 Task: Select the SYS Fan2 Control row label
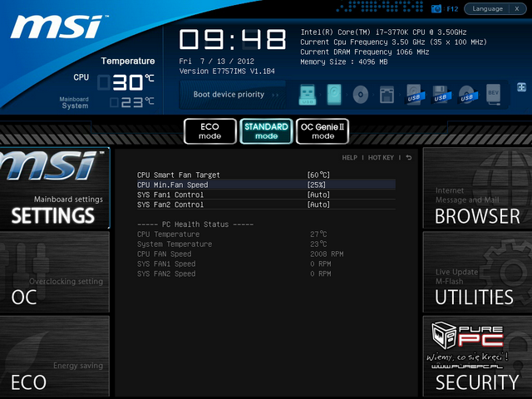170,204
